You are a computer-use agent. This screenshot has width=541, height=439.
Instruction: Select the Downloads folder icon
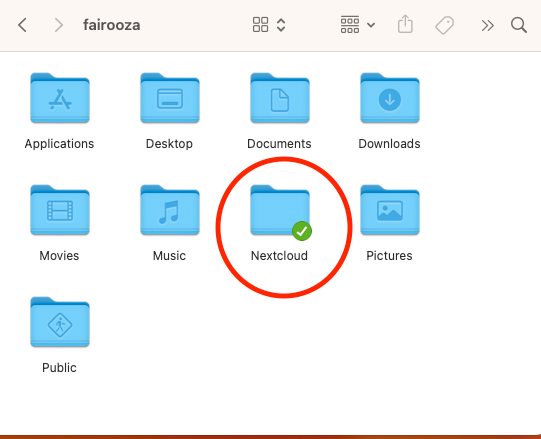pos(390,98)
